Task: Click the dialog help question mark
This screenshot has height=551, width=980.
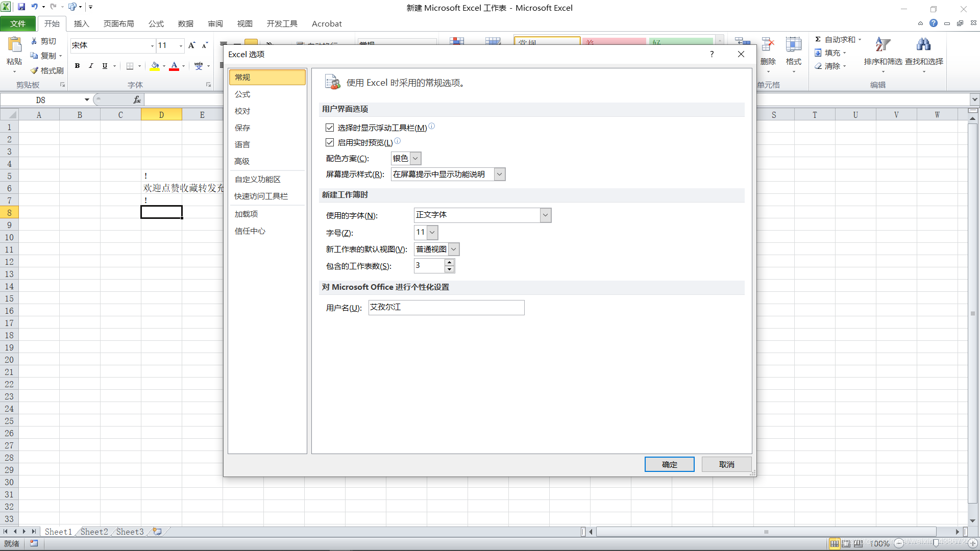Action: 712,54
